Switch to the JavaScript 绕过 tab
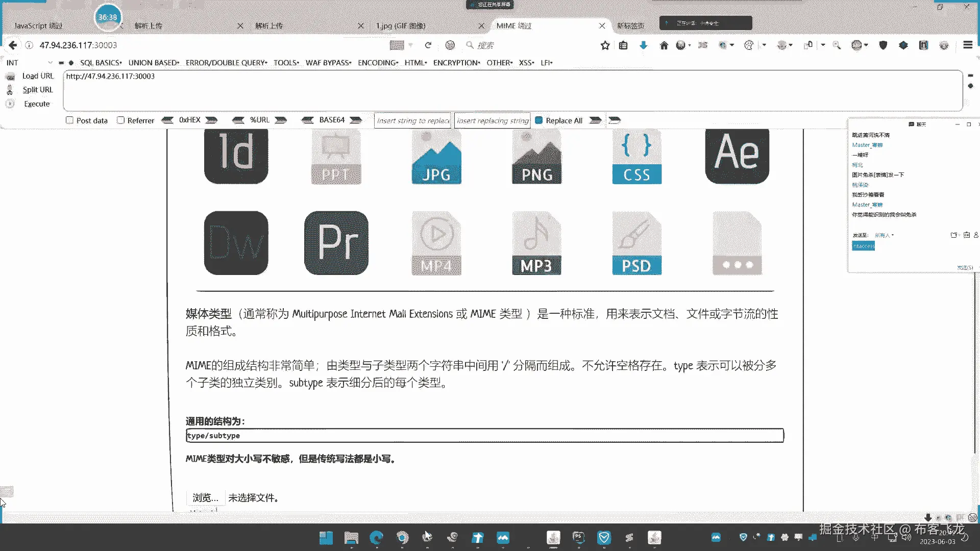 tap(38, 26)
